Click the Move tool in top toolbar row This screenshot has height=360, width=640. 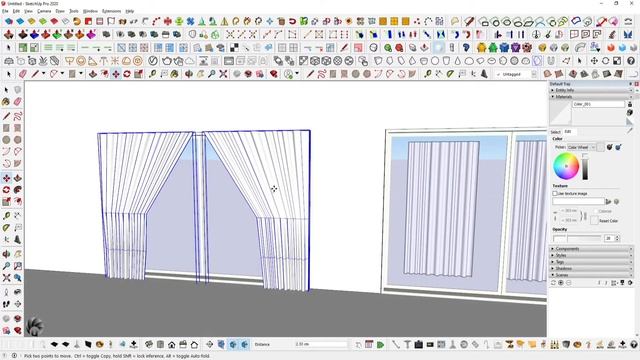tap(116, 74)
